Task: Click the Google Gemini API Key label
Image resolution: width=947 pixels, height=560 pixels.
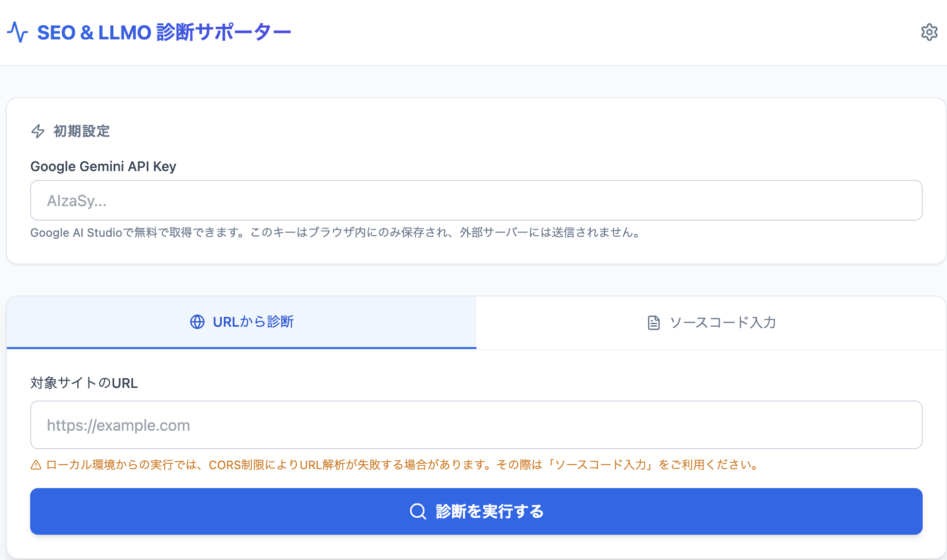Action: 104,166
